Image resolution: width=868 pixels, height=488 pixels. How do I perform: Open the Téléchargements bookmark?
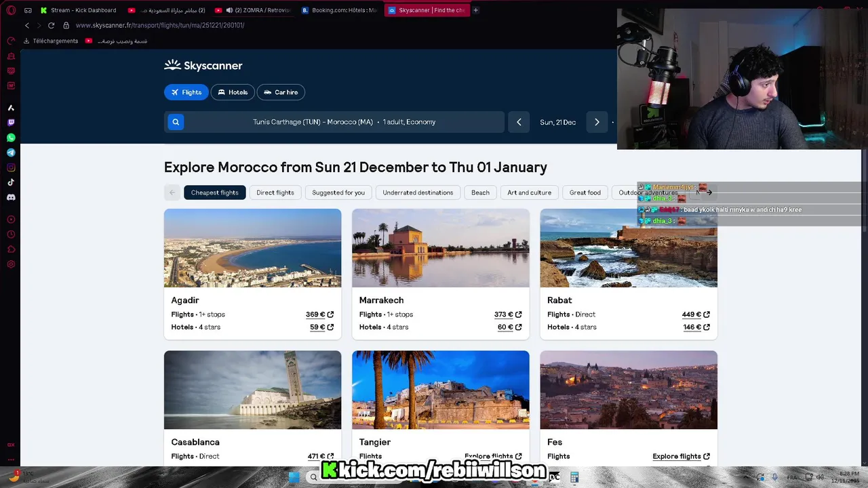51,41
